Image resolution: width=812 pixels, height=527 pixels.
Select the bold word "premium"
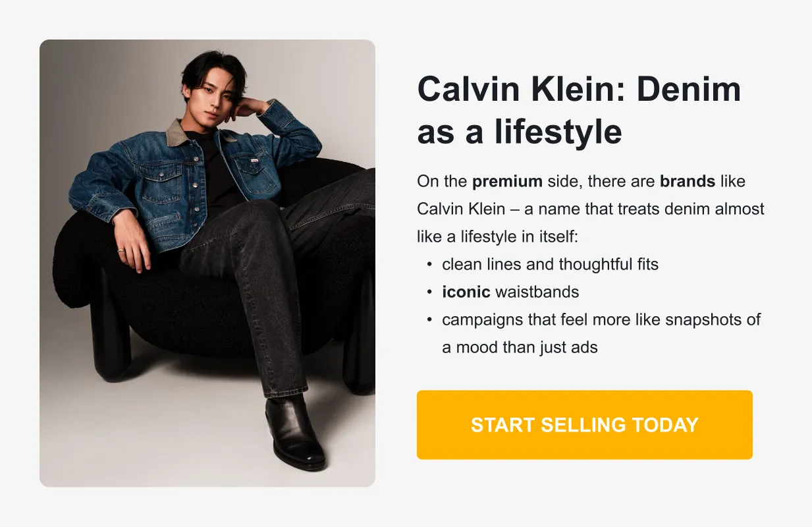pos(507,181)
